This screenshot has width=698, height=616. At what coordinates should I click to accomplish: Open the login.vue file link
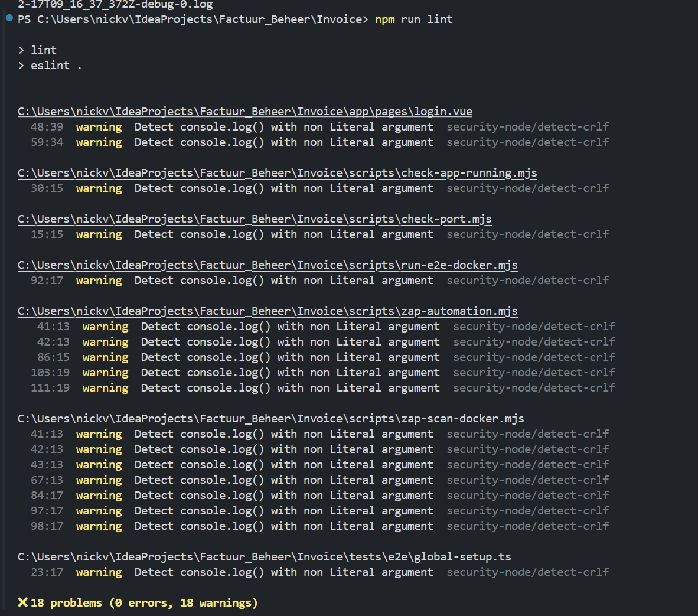pyautogui.click(x=244, y=111)
